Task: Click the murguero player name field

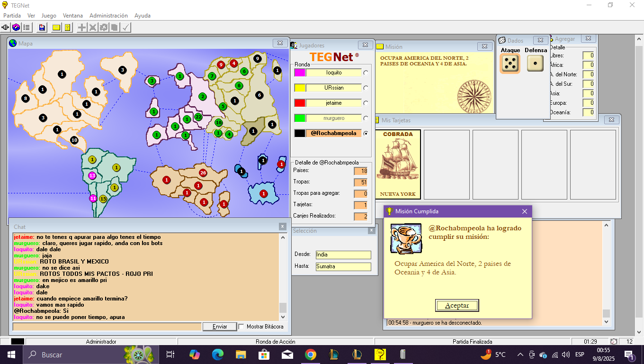Action: point(334,118)
